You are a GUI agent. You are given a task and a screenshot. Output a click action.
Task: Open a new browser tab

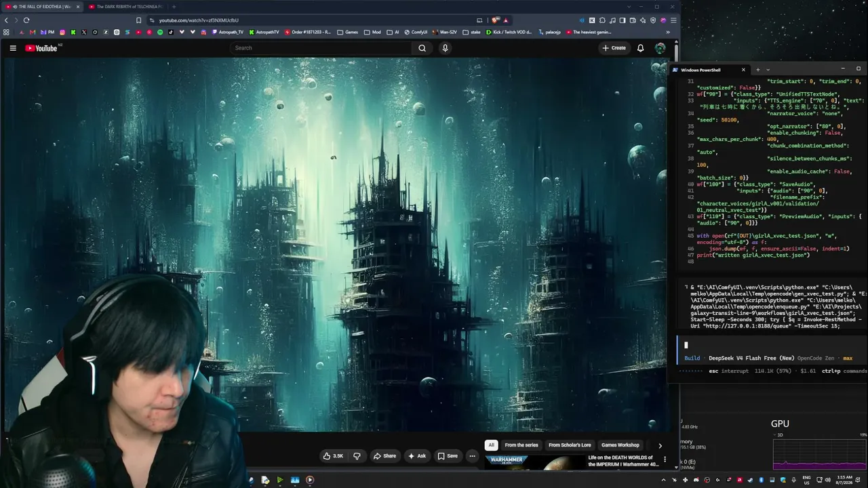[174, 7]
